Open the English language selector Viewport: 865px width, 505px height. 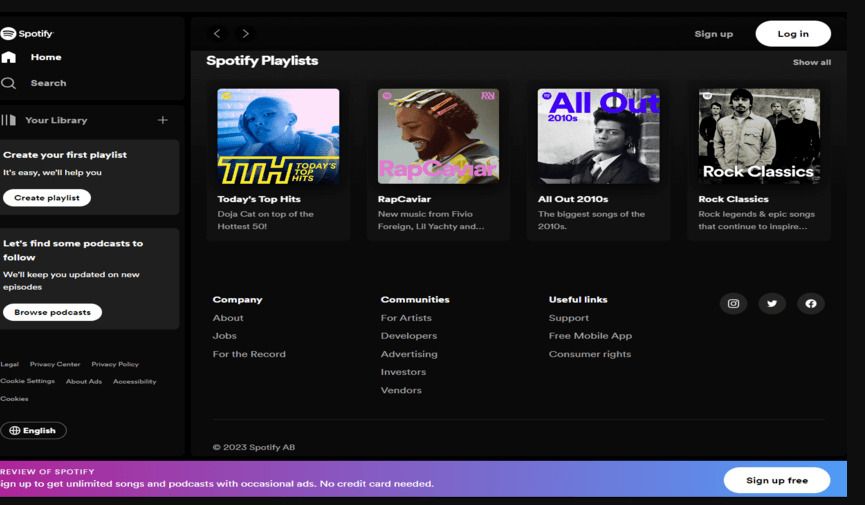click(33, 430)
